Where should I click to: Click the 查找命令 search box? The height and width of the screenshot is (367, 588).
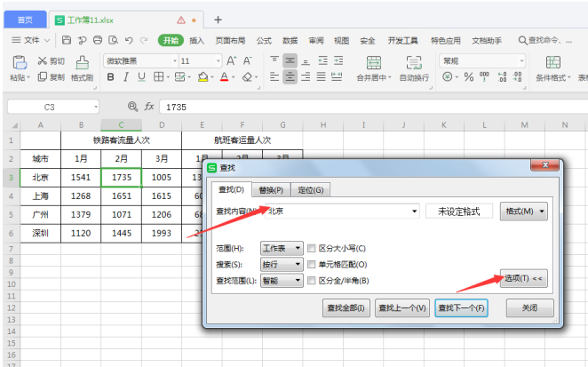[x=545, y=40]
